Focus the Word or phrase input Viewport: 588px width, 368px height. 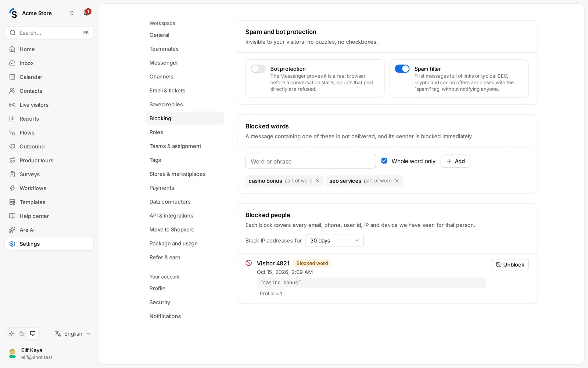[311, 161]
